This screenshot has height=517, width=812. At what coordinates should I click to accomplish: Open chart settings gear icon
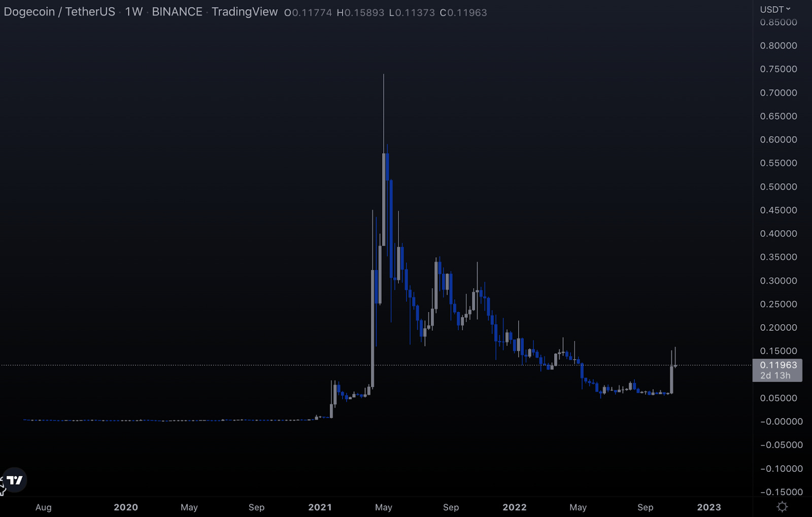[x=782, y=506]
